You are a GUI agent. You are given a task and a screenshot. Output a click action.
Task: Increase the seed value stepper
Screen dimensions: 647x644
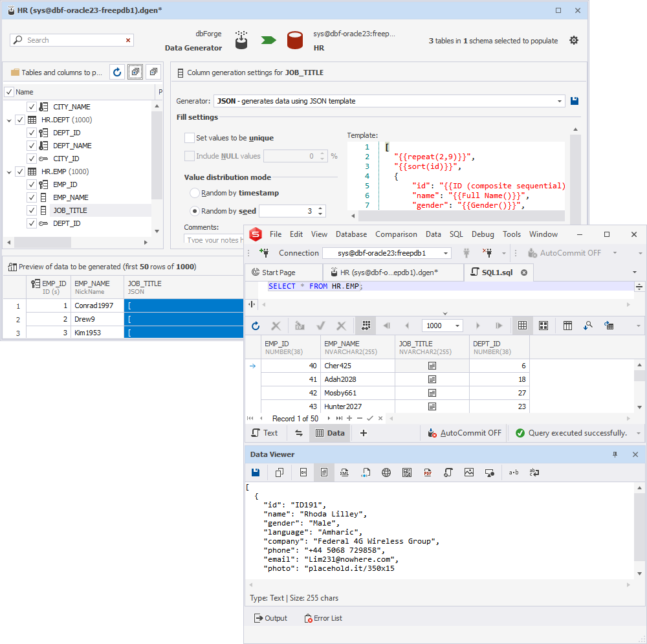pyautogui.click(x=321, y=208)
